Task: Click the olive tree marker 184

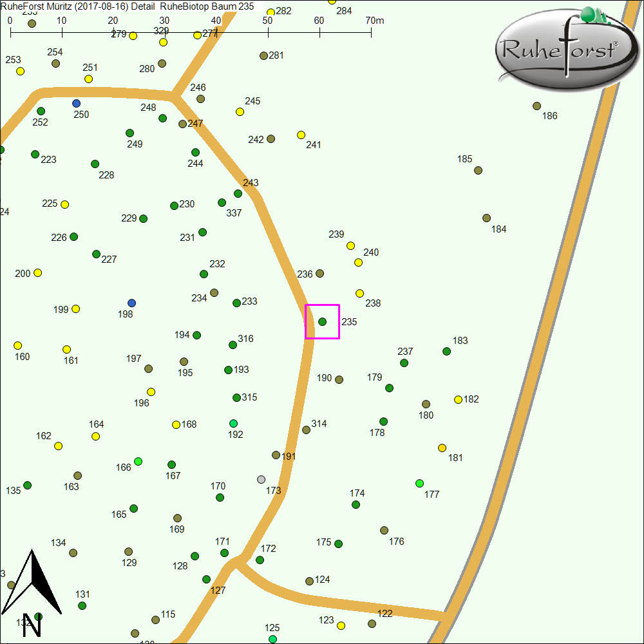Action: [x=486, y=218]
